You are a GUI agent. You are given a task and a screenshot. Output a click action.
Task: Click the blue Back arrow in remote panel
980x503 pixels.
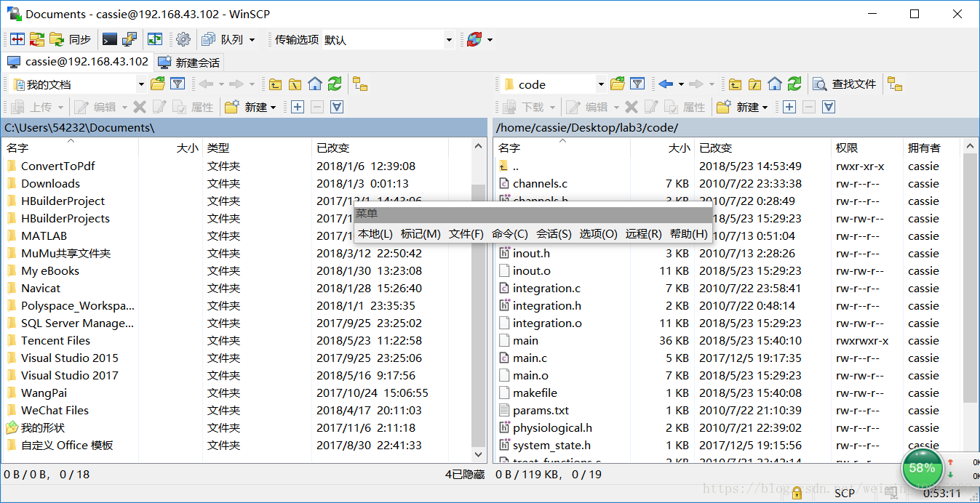[x=666, y=84]
